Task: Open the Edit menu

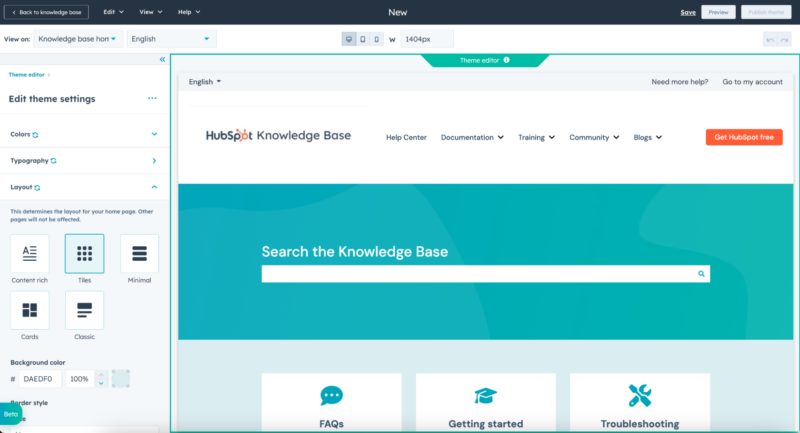Action: [x=113, y=12]
